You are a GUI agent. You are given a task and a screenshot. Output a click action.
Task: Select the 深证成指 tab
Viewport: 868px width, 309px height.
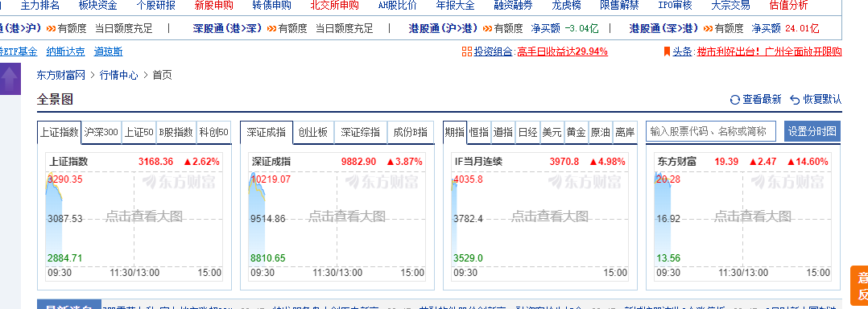pyautogui.click(x=267, y=133)
